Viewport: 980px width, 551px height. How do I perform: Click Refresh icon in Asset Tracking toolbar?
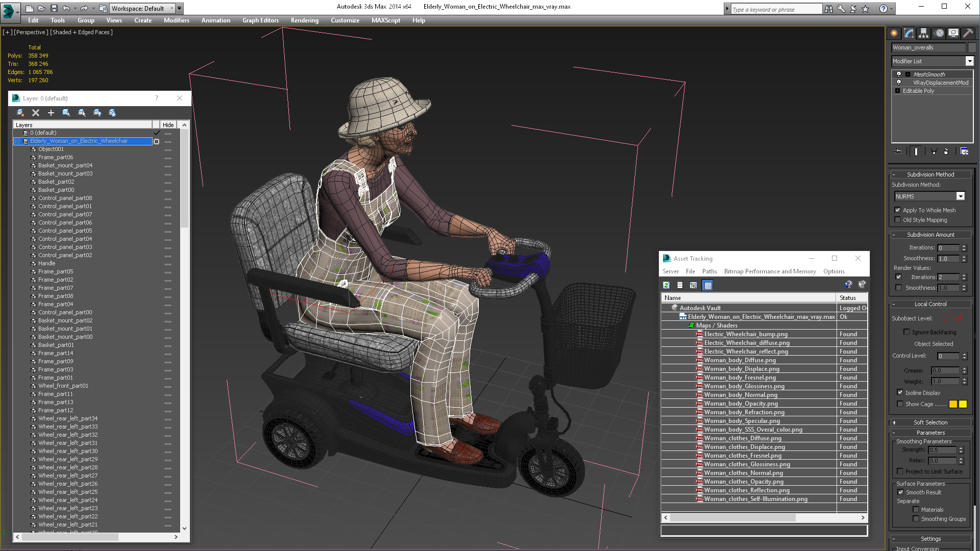(666, 285)
